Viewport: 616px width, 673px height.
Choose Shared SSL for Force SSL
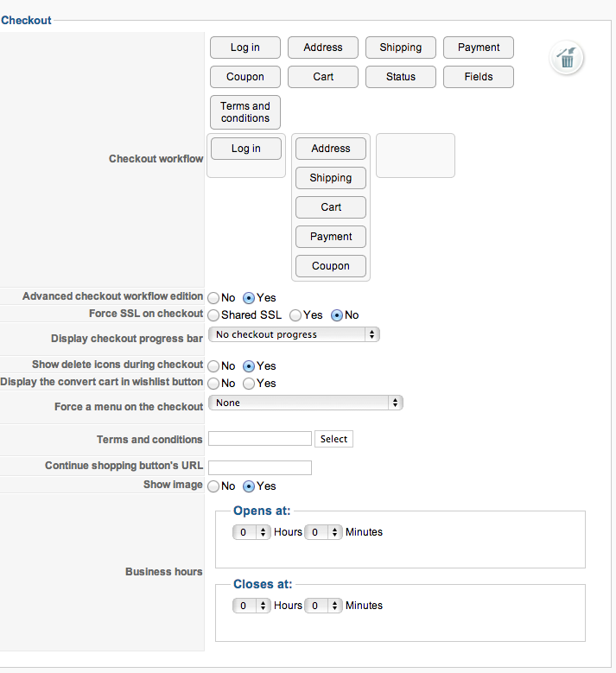click(x=213, y=315)
